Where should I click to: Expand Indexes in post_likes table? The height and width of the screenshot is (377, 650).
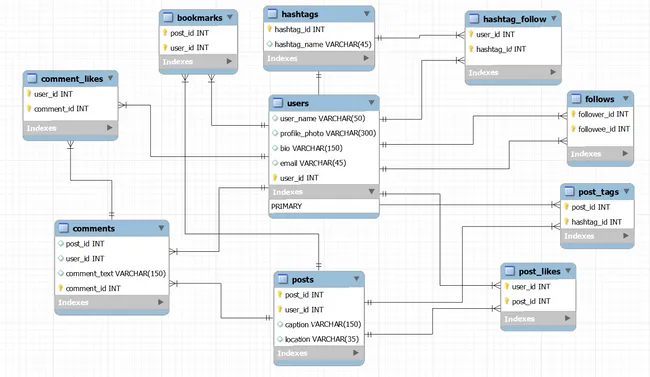[x=567, y=319]
